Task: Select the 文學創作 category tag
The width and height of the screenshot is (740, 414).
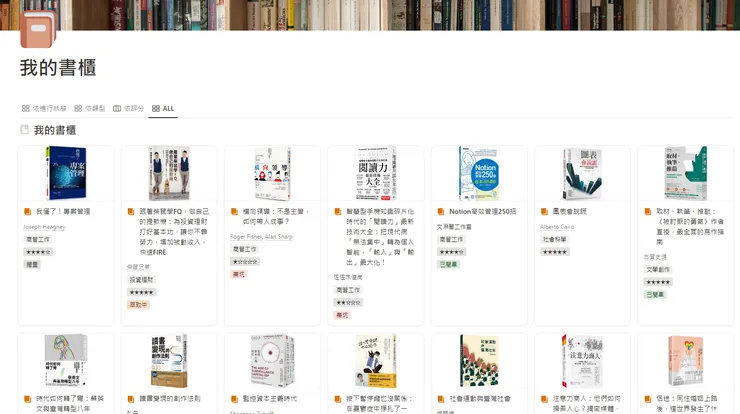Action: (658, 270)
